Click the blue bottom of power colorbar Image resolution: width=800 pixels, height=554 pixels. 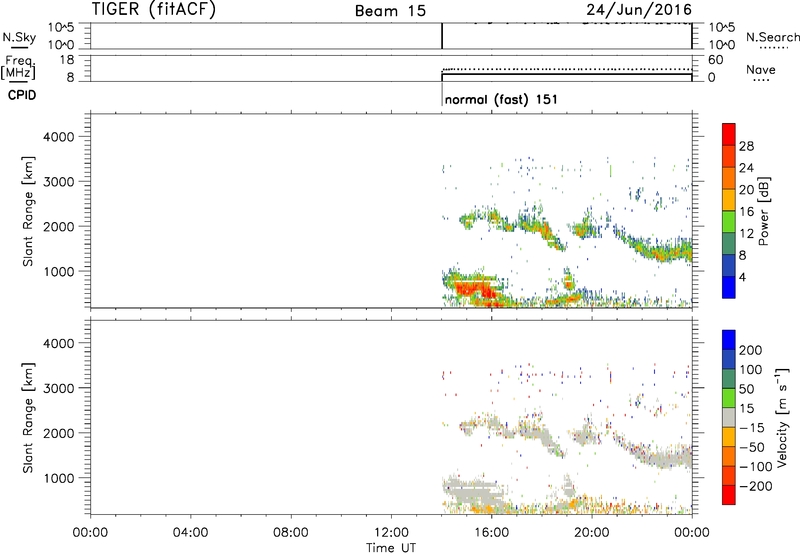(x=729, y=287)
